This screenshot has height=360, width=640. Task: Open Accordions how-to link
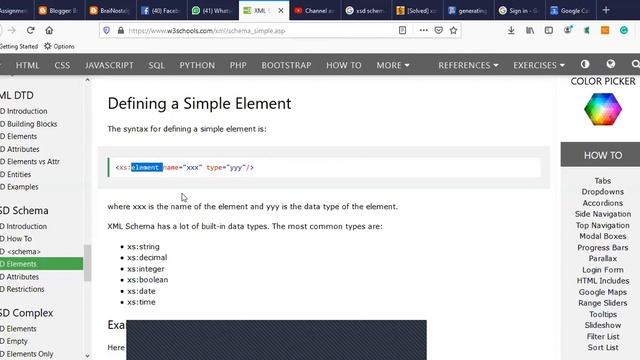(602, 203)
